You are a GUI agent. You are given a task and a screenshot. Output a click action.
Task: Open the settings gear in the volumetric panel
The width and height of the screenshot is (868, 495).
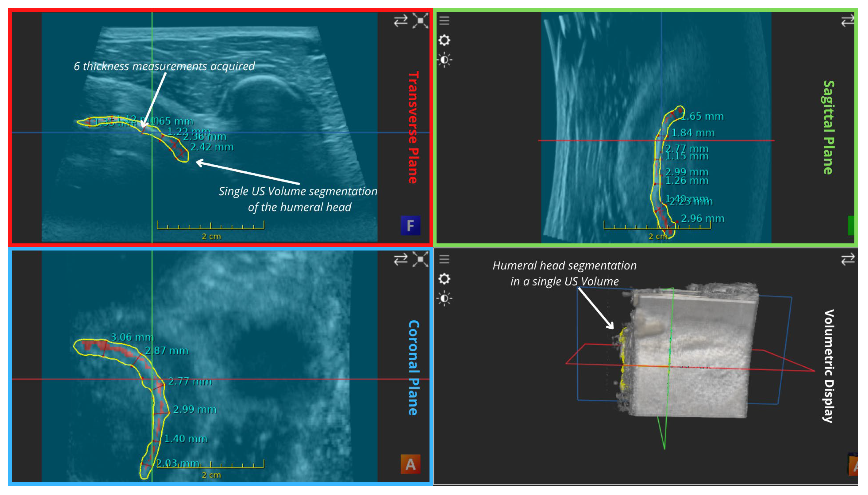444,279
